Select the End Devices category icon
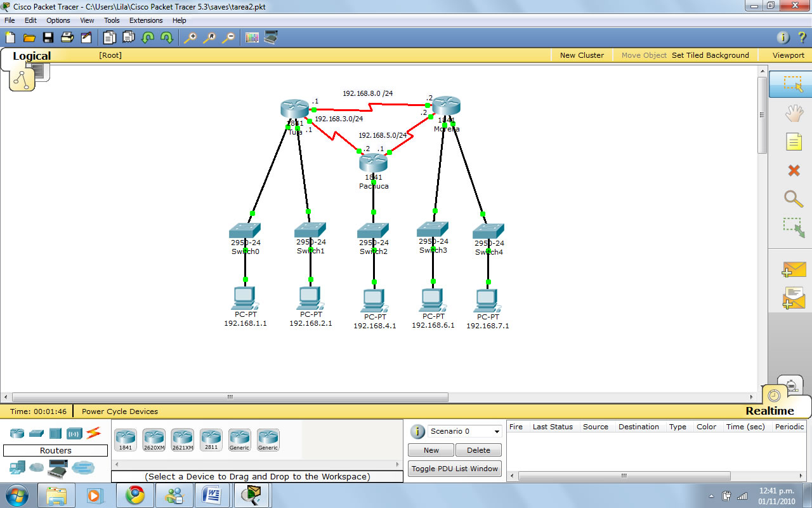Image resolution: width=812 pixels, height=508 pixels. [17, 468]
